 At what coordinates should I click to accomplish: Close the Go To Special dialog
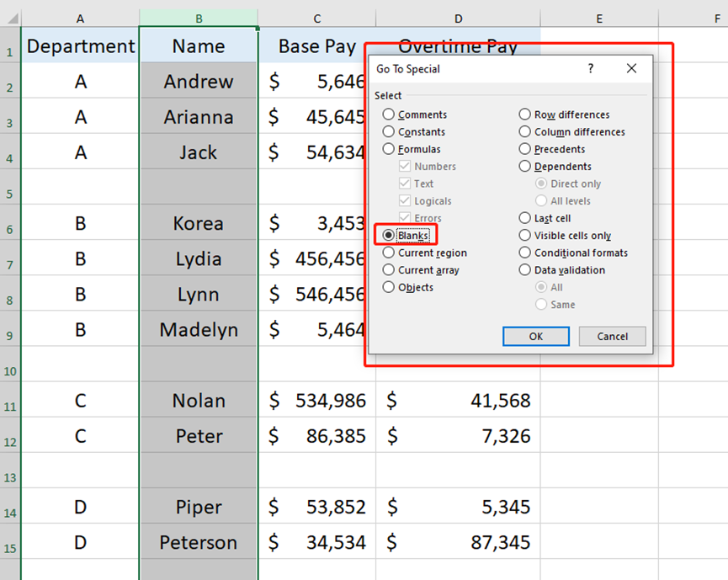pyautogui.click(x=631, y=69)
